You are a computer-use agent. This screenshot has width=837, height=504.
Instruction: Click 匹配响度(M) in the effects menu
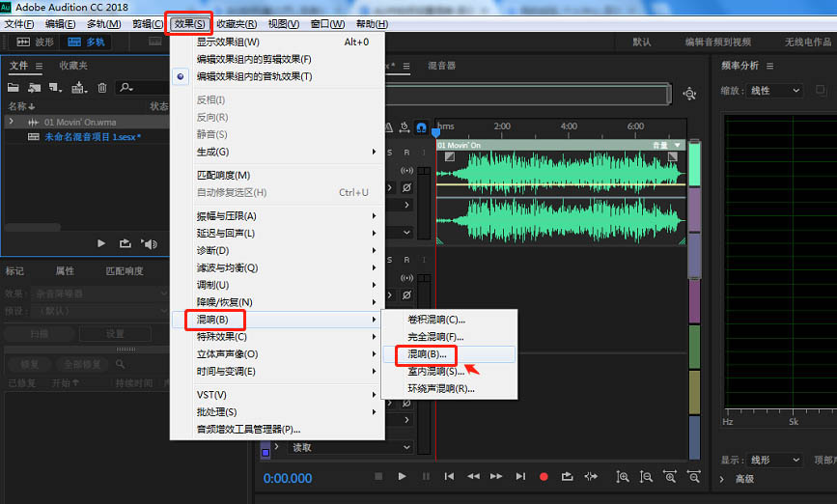pos(223,175)
